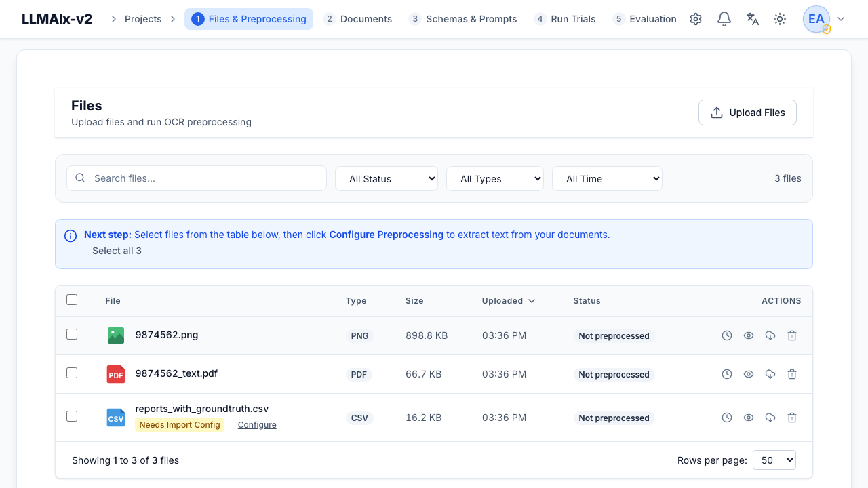Go to Files & Preprocessing step
The width and height of the screenshot is (868, 488).
pos(249,19)
